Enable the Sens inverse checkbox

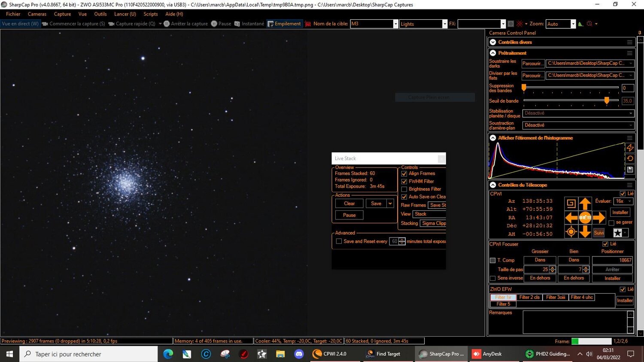coord(493,278)
